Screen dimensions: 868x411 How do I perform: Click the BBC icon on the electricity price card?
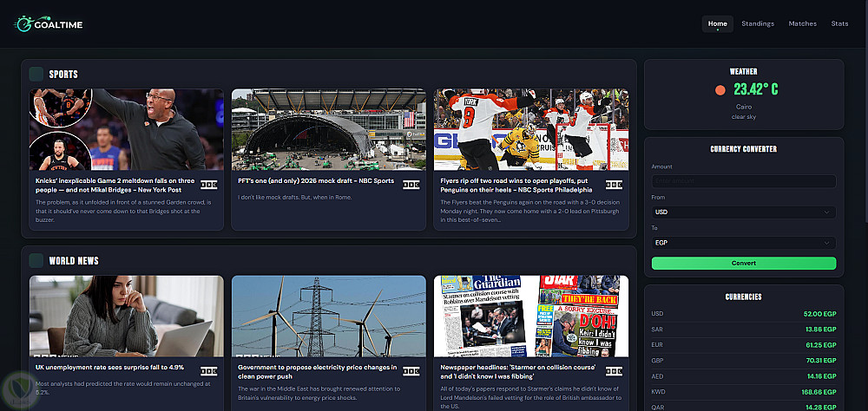(x=411, y=371)
